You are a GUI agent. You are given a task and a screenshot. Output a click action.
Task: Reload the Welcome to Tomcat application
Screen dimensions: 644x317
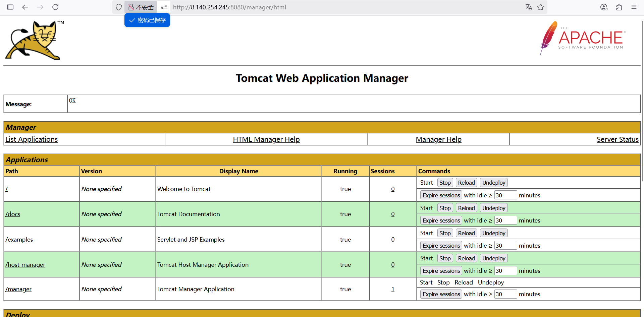coord(467,183)
